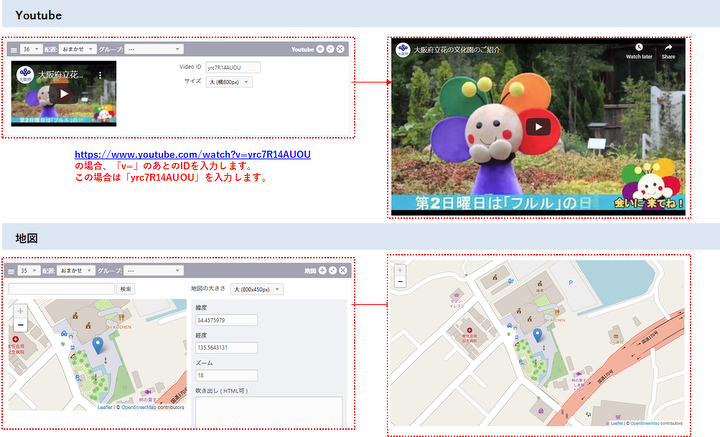Click the hamburger handle on 地図 panel
This screenshot has width=720, height=437.
tap(13, 270)
